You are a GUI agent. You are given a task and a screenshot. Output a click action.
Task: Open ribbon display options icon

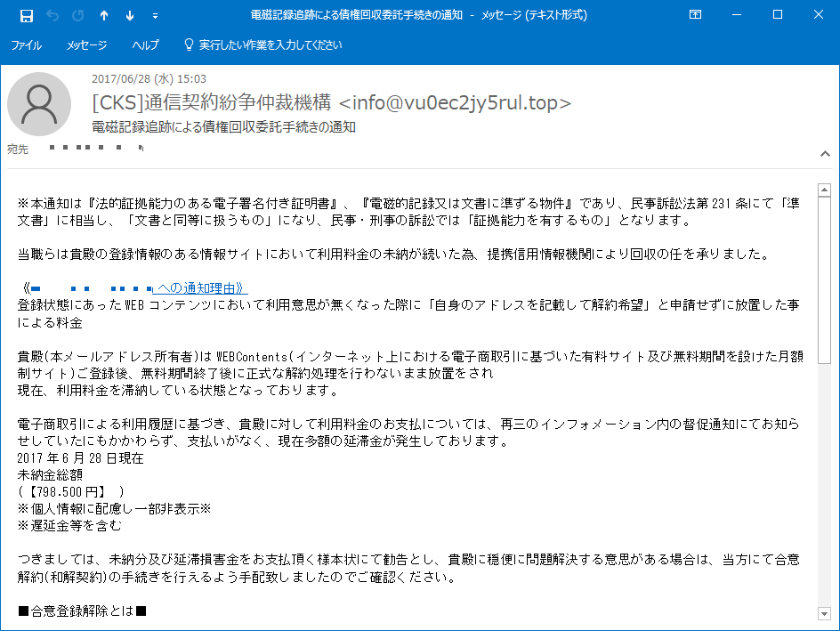[x=695, y=14]
